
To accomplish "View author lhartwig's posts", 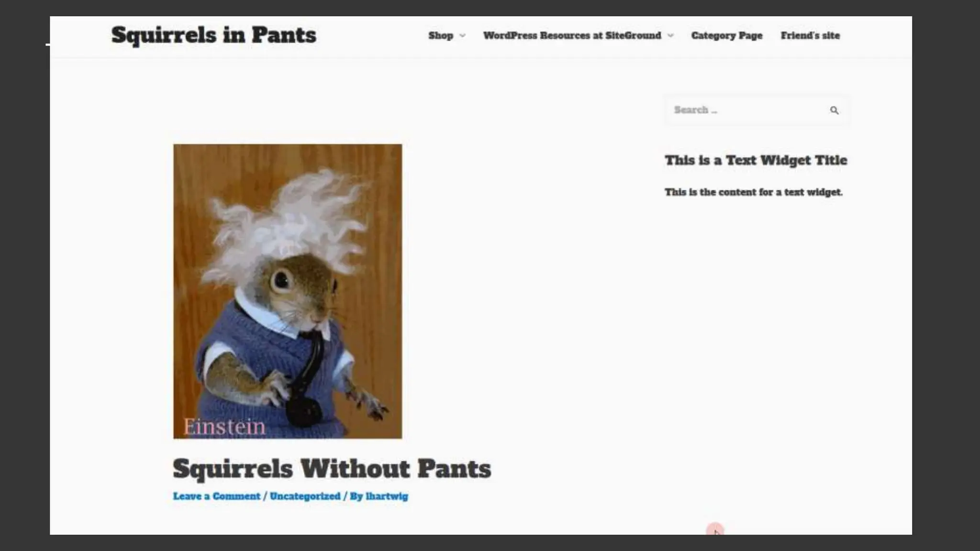I will click(x=387, y=496).
